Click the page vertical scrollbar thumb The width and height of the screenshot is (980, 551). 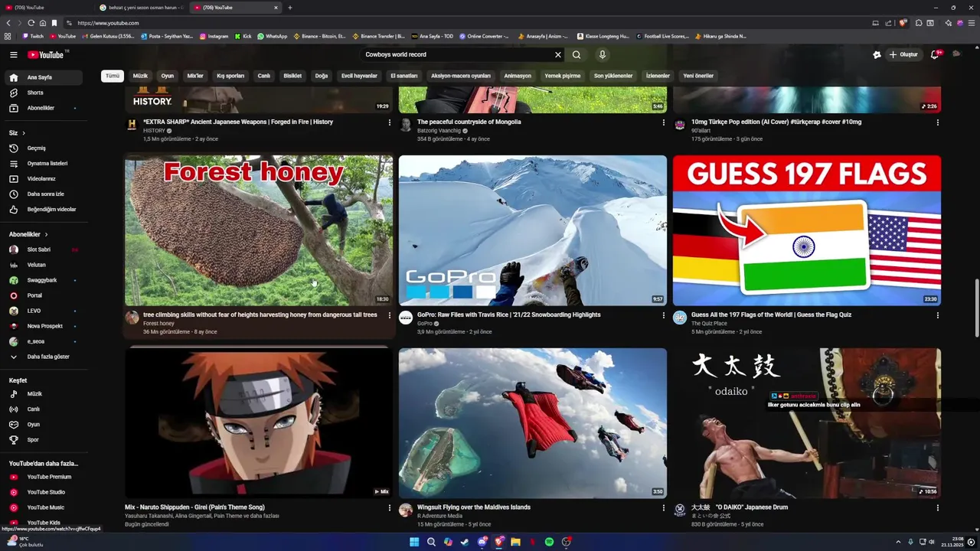pos(976,308)
